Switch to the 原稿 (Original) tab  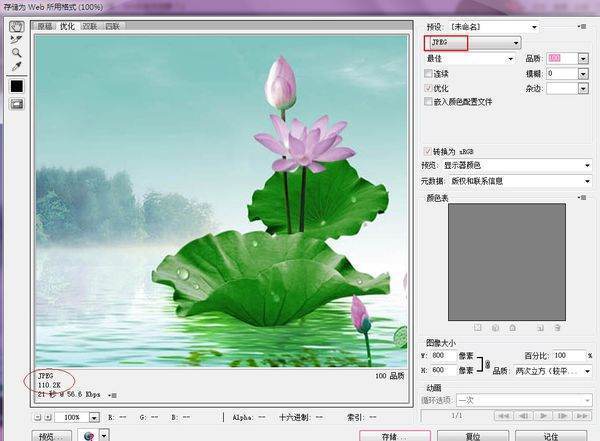click(x=46, y=26)
